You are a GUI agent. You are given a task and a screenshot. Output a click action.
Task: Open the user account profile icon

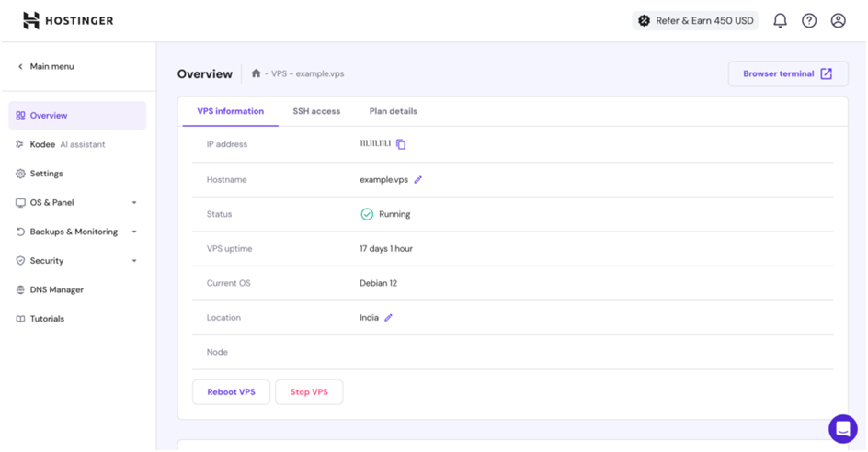pyautogui.click(x=838, y=20)
